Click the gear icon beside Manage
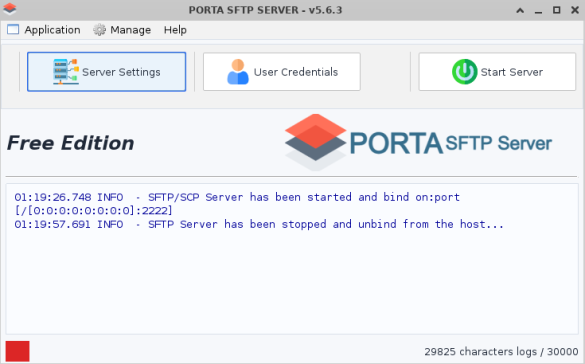The width and height of the screenshot is (585, 364). pos(99,30)
